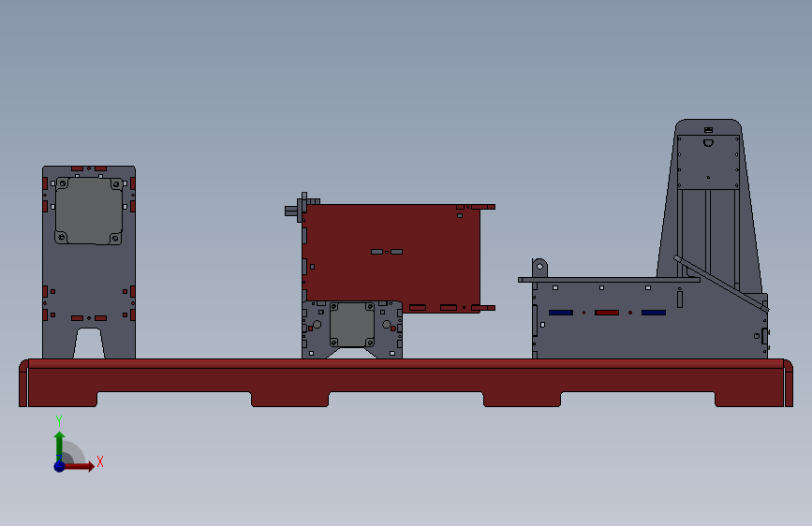
Task: Select the diagonal rod on right assembly
Action: pyautogui.click(x=721, y=284)
